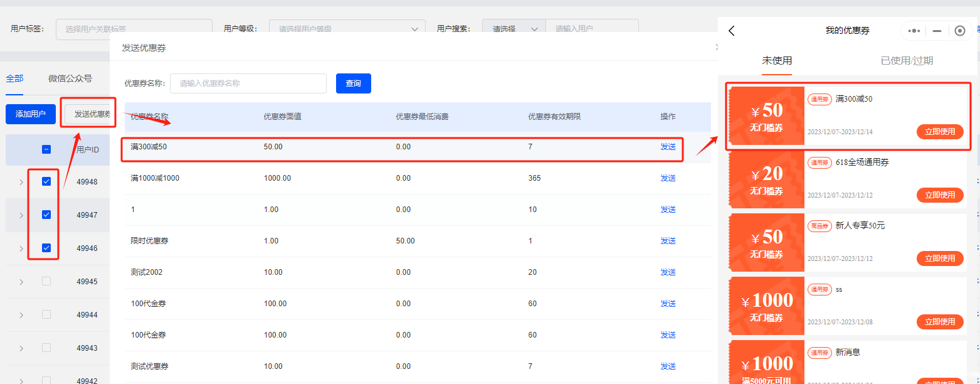The height and width of the screenshot is (384, 980).
Task: Switch to the 微信公众号 tab
Action: [70, 78]
